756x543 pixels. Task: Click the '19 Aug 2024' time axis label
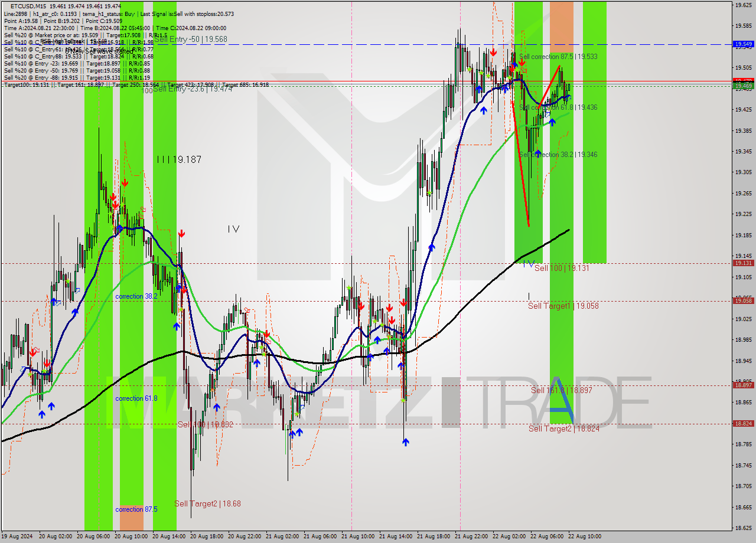coord(18,537)
